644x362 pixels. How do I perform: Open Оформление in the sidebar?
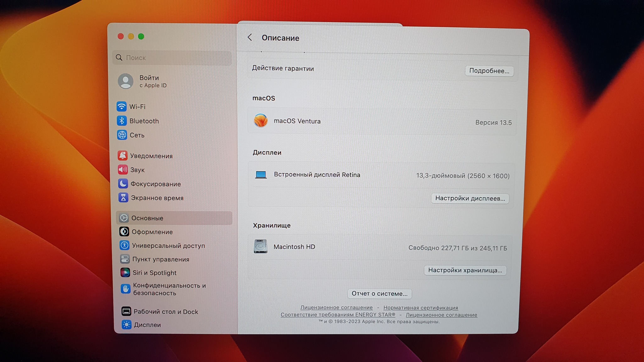(152, 232)
